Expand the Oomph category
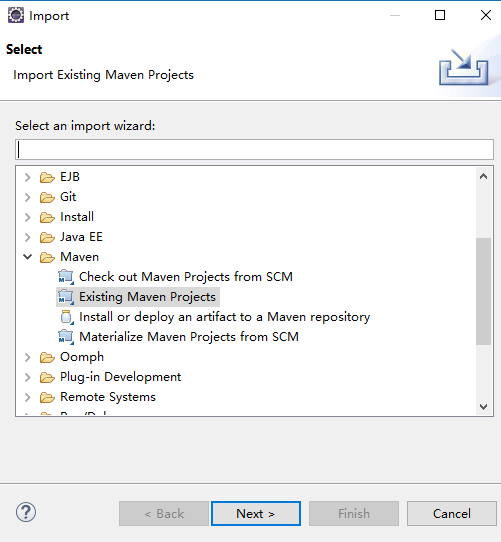 click(x=28, y=357)
